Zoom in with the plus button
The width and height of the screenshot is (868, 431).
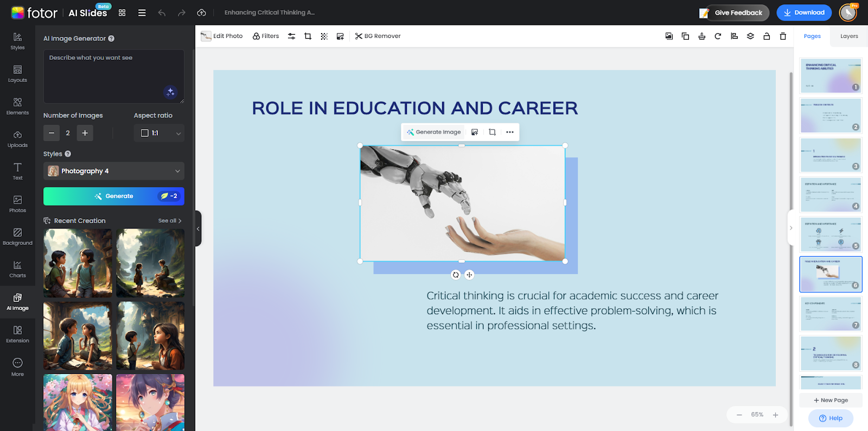[776, 415]
